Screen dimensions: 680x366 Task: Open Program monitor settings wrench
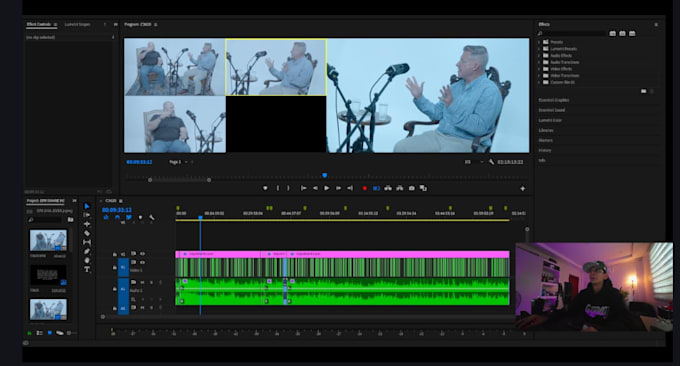(491, 162)
